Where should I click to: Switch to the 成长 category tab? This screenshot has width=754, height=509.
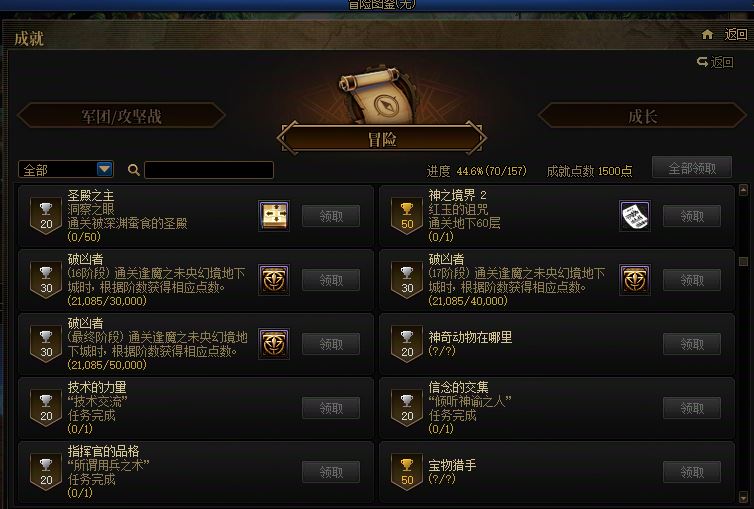[642, 116]
